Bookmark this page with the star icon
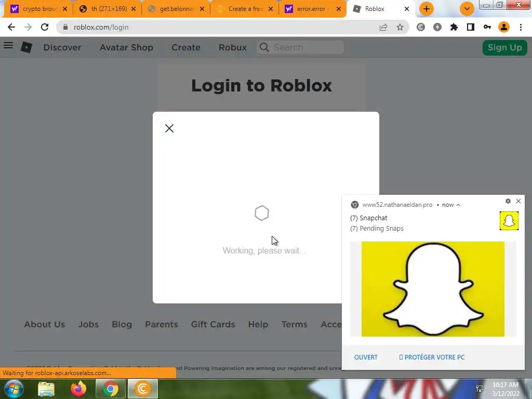532x399 pixels. [x=400, y=27]
